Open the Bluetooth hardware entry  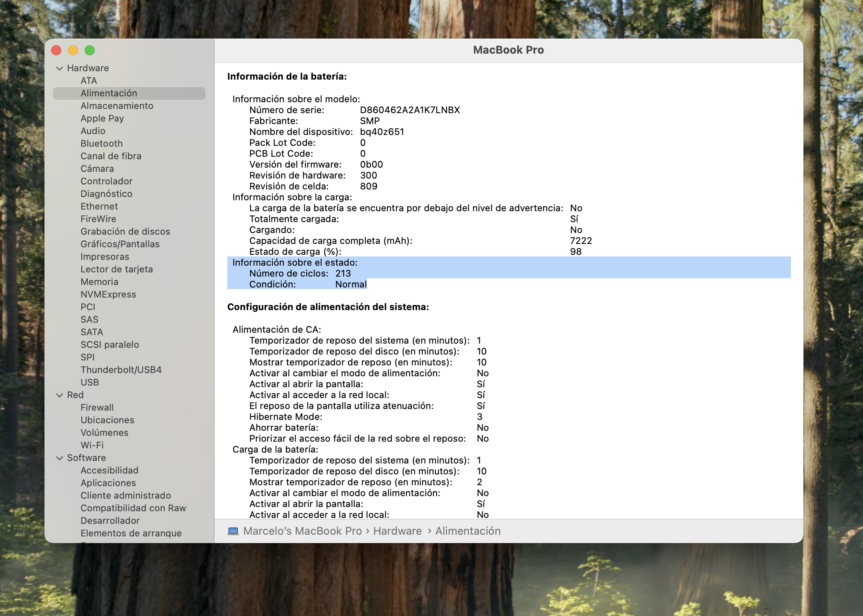101,143
